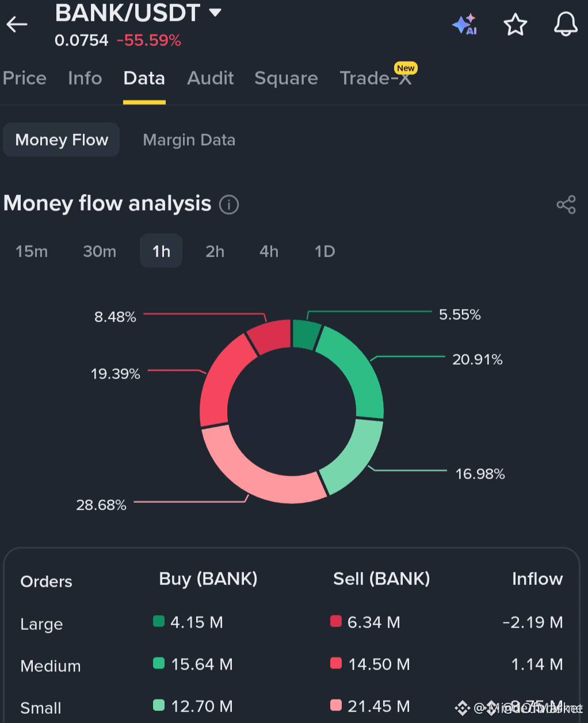
Task: Choose the 4h timeframe
Action: pos(269,251)
